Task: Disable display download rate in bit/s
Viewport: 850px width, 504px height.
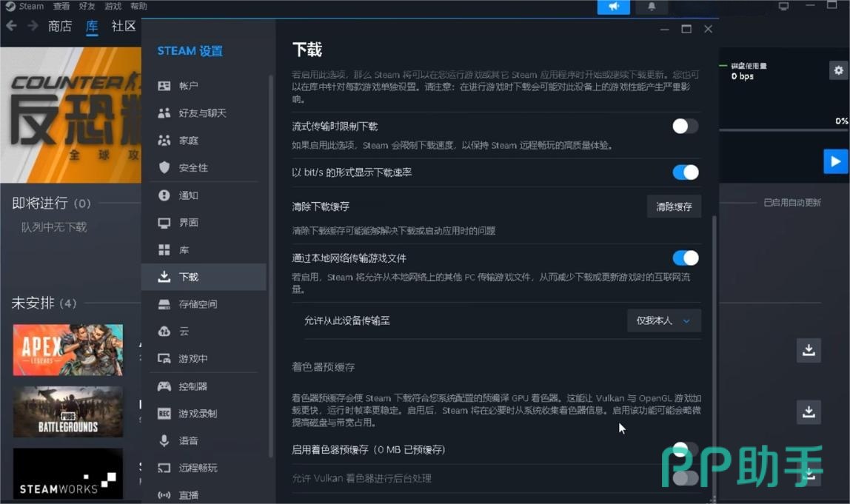Action: click(685, 172)
